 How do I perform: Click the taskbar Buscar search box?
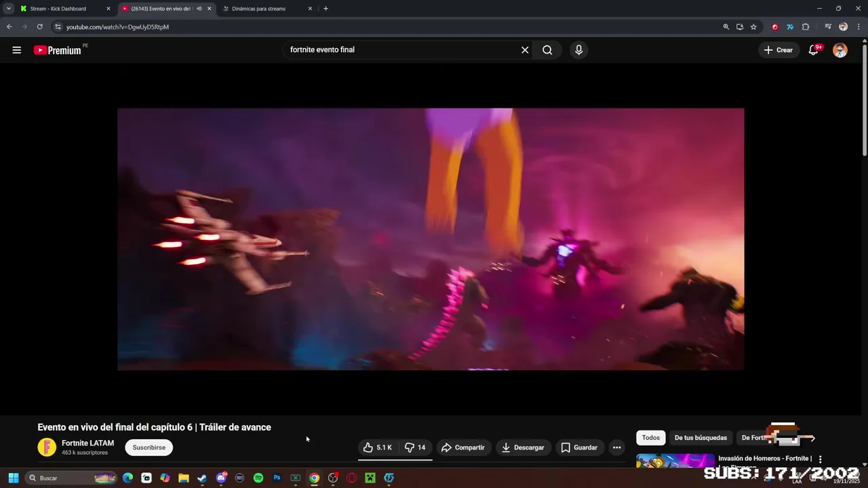pyautogui.click(x=72, y=478)
